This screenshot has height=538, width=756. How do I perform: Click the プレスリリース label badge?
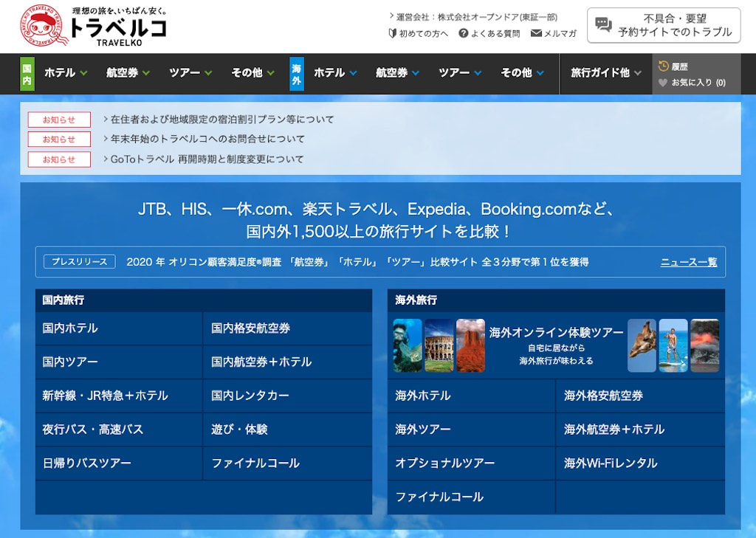click(x=80, y=262)
